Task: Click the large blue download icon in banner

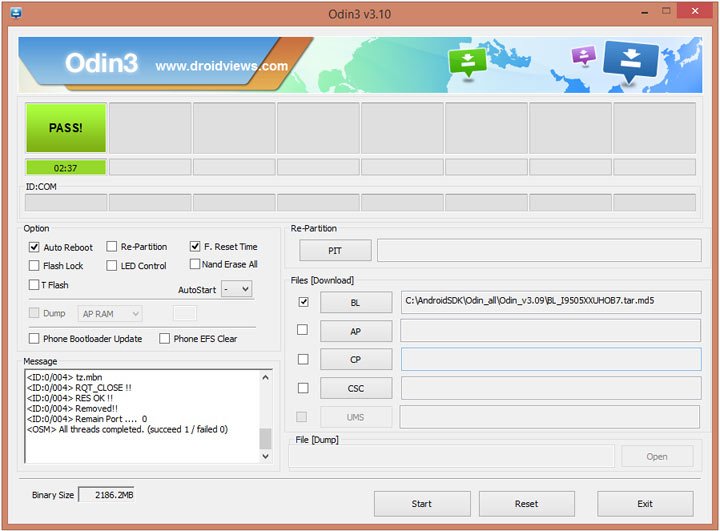Action: click(x=630, y=62)
